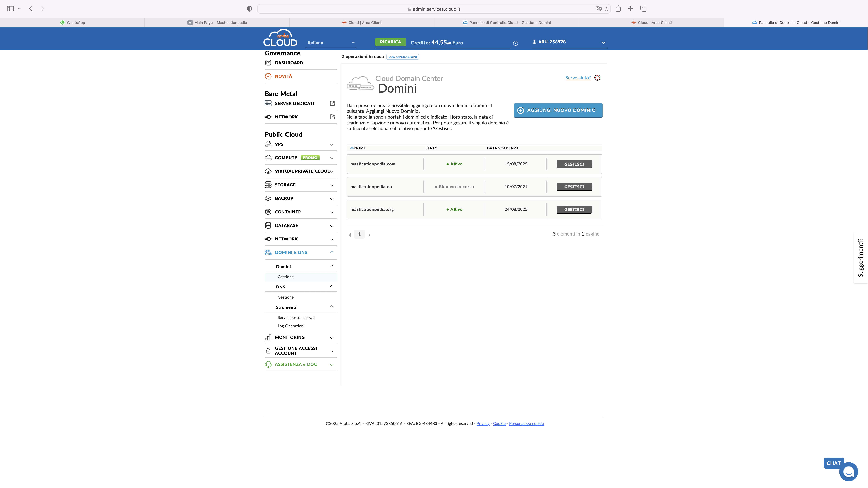Expand the Assistenza e DOC chevron

point(332,365)
